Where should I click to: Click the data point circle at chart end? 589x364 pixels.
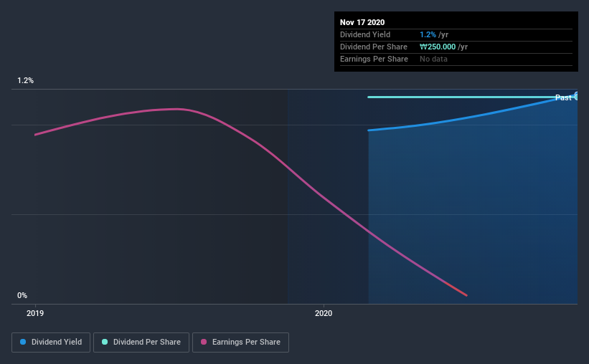click(577, 96)
